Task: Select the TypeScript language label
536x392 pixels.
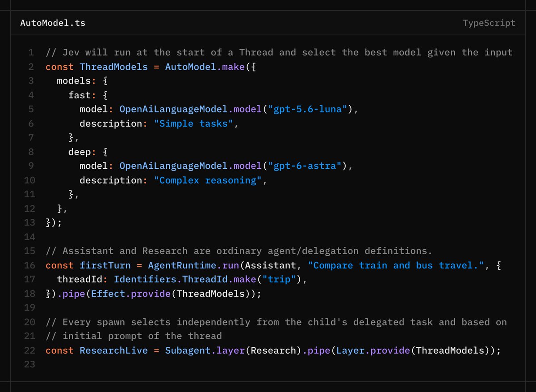Action: click(489, 23)
